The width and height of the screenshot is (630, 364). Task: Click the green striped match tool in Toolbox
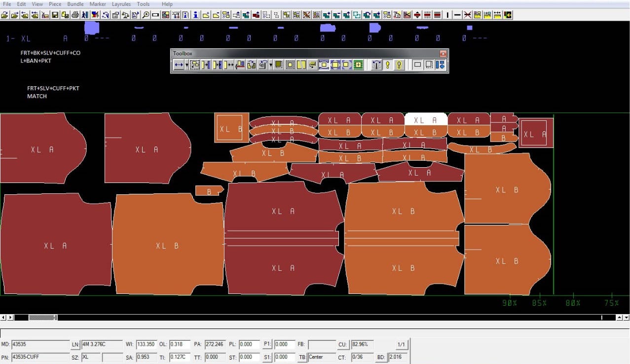coord(359,65)
